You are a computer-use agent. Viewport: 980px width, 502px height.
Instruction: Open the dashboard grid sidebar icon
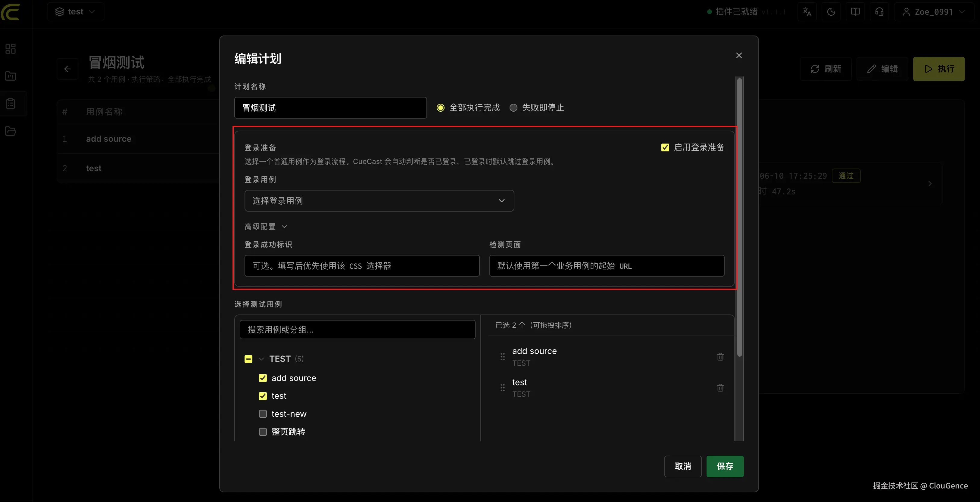click(x=11, y=49)
